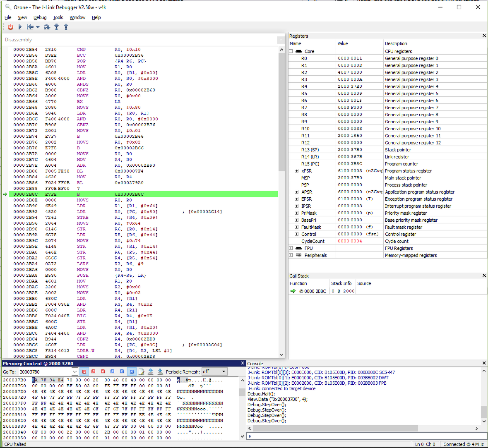This screenshot has width=488, height=448.
Task: Resume execution with the play icon
Action: point(20,27)
